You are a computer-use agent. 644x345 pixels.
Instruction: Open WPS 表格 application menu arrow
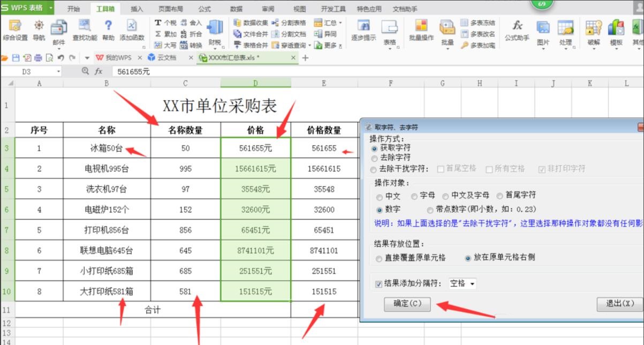click(x=50, y=8)
